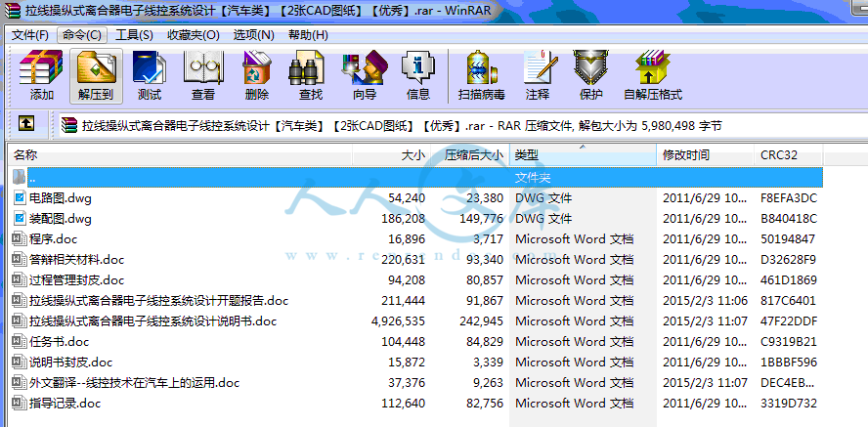Sort by the 名称 column header

tap(181, 155)
